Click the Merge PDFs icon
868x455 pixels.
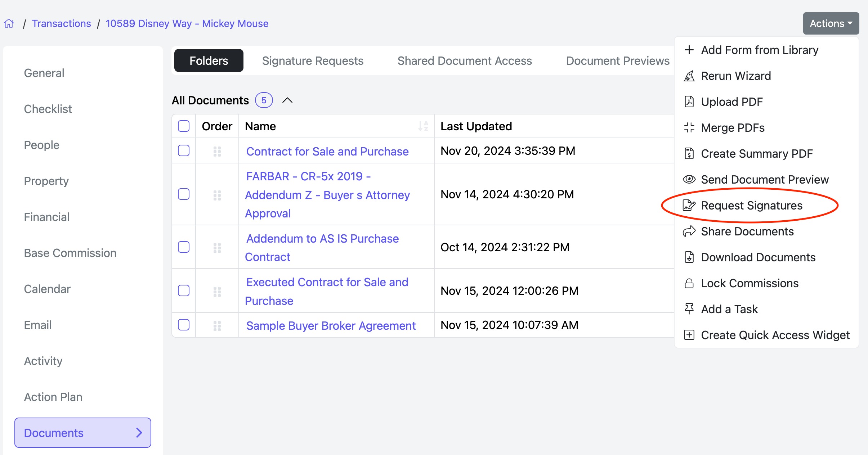coord(689,128)
